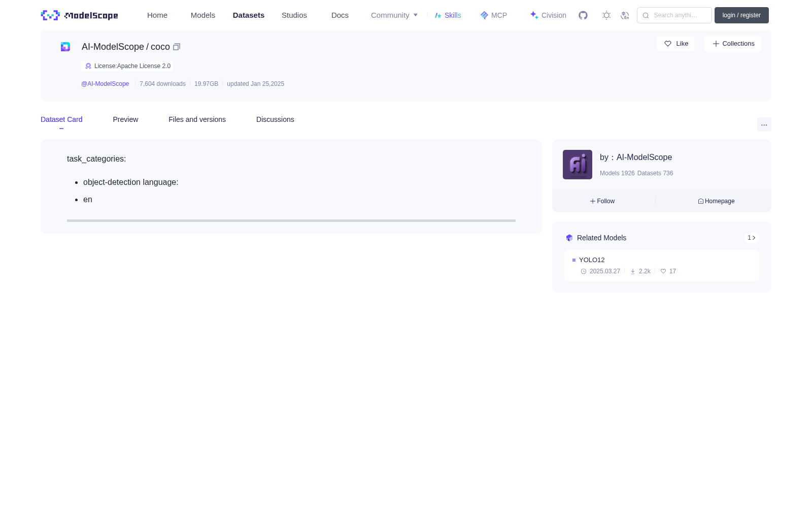Toggle the light/dark theme sun icon
The image size is (812, 508).
pyautogui.click(x=606, y=15)
